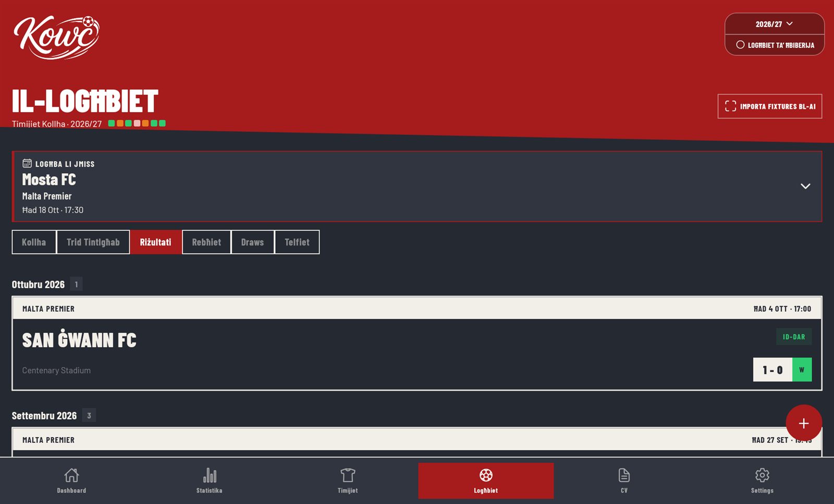The height and width of the screenshot is (504, 834).
Task: Open the 2026/27 season dropdown
Action: (775, 24)
